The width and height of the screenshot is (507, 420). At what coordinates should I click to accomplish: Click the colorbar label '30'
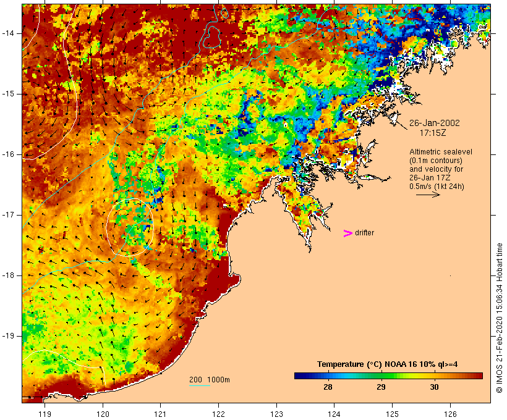click(x=434, y=387)
